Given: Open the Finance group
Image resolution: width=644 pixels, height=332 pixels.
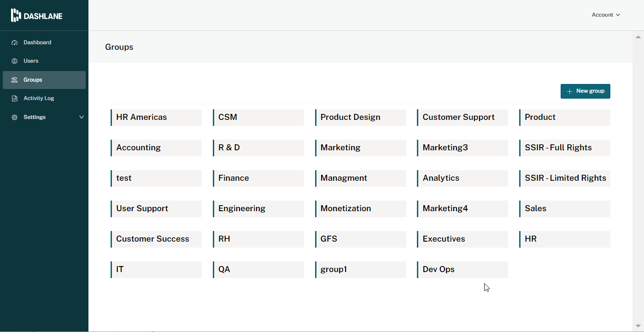Looking at the screenshot, I should (x=258, y=178).
